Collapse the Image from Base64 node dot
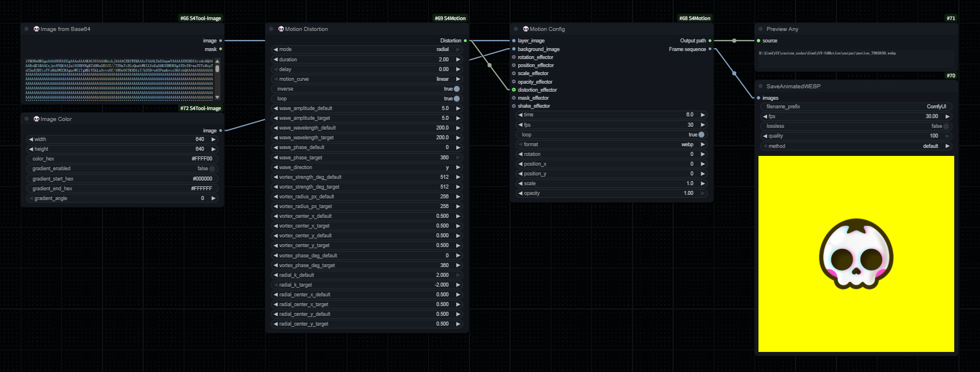The height and width of the screenshot is (372, 980). 27,29
